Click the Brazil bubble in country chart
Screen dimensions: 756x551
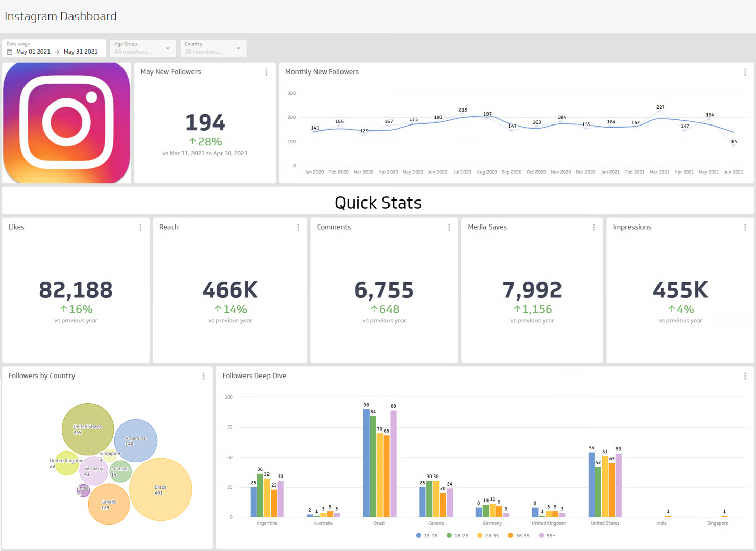(161, 490)
